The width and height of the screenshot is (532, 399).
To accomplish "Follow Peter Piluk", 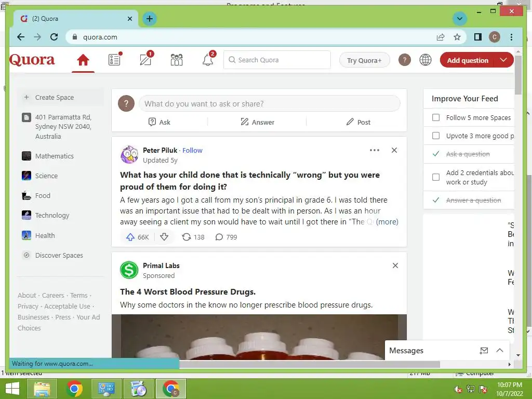I will (x=192, y=150).
